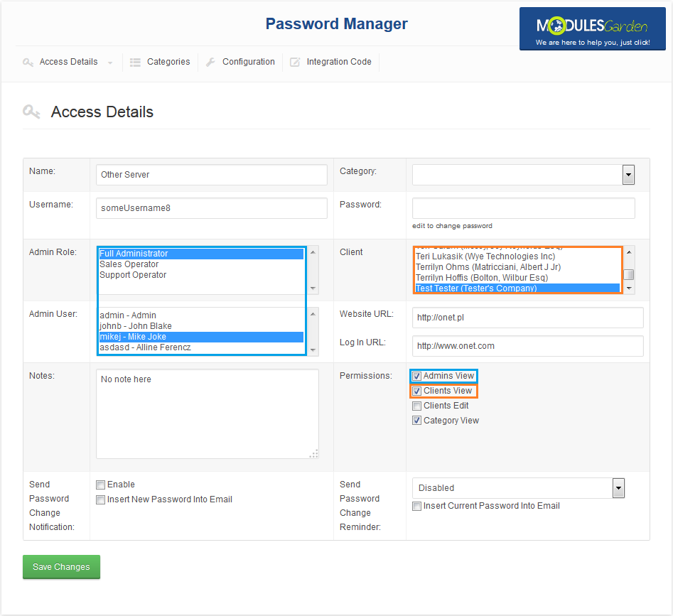Click into the Website URL field

[527, 318]
